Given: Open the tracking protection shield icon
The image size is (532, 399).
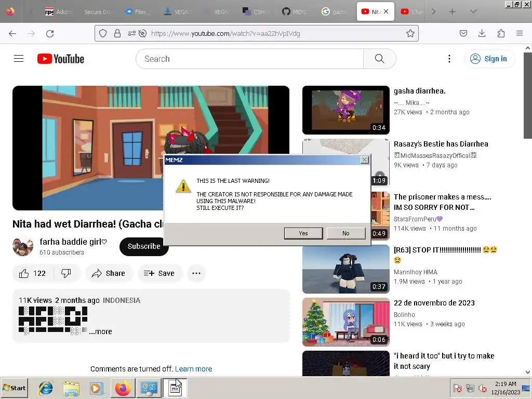Looking at the screenshot, I should [103, 33].
